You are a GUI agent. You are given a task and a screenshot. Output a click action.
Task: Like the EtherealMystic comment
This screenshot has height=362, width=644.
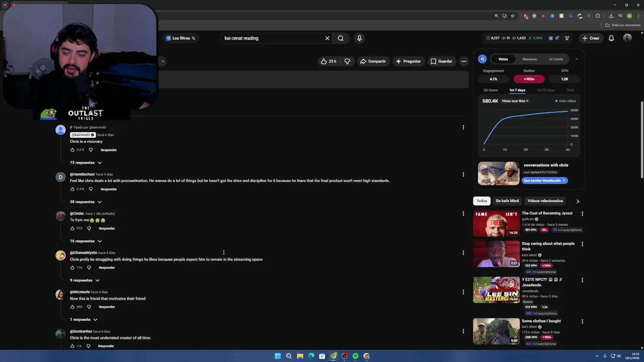pos(72,267)
